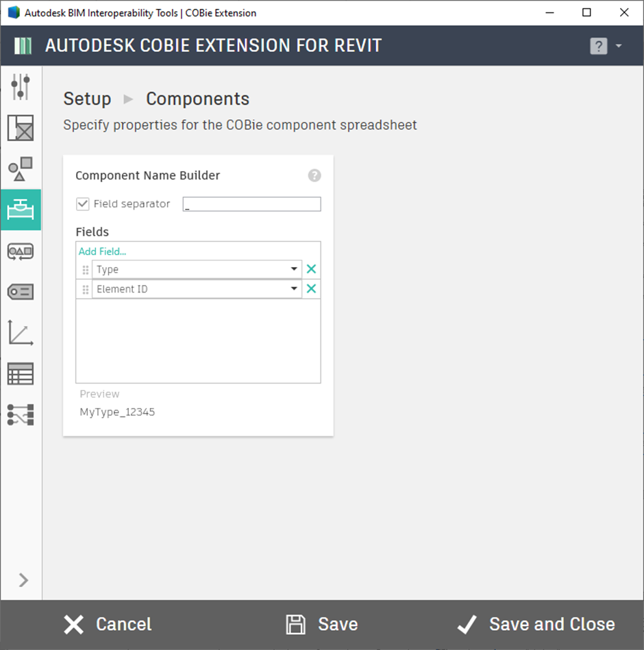Click the Add Field... link
Screen dimensions: 644x650
[103, 251]
